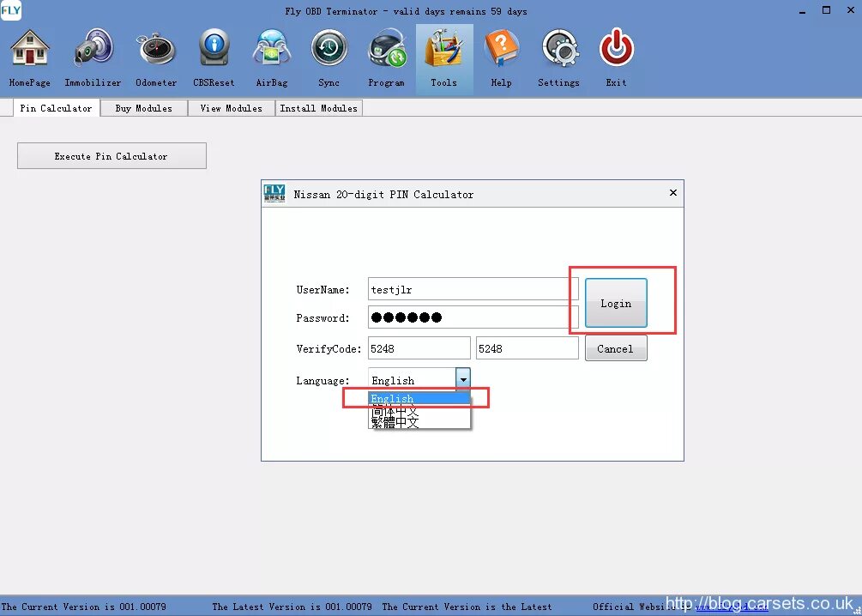Screen dimensions: 862x616
Task: Select 繁體中文 in language list
Action: pos(419,422)
